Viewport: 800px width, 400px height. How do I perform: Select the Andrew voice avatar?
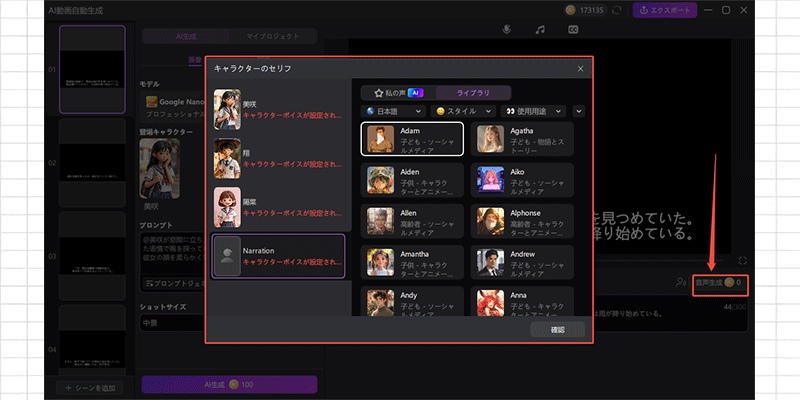tap(490, 262)
